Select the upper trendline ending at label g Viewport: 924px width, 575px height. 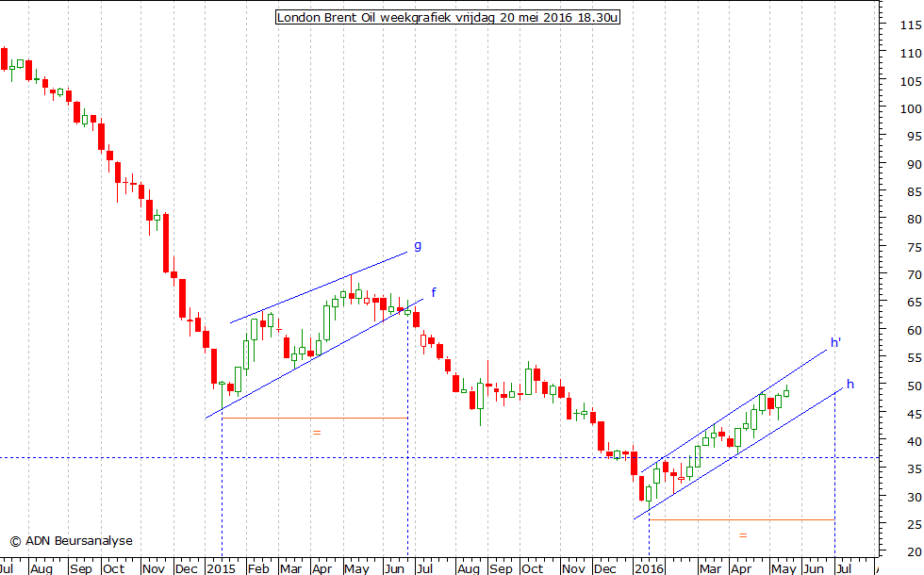tap(319, 287)
